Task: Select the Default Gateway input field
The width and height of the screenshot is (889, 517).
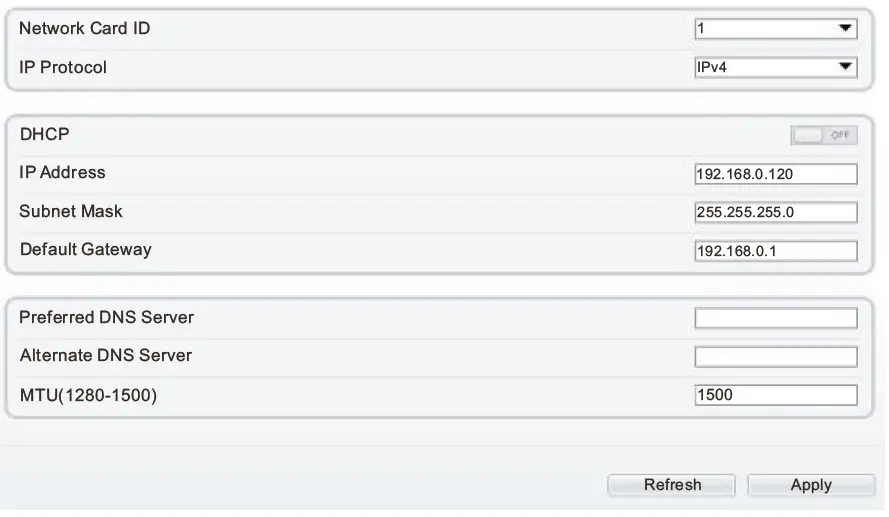Action: tap(776, 250)
